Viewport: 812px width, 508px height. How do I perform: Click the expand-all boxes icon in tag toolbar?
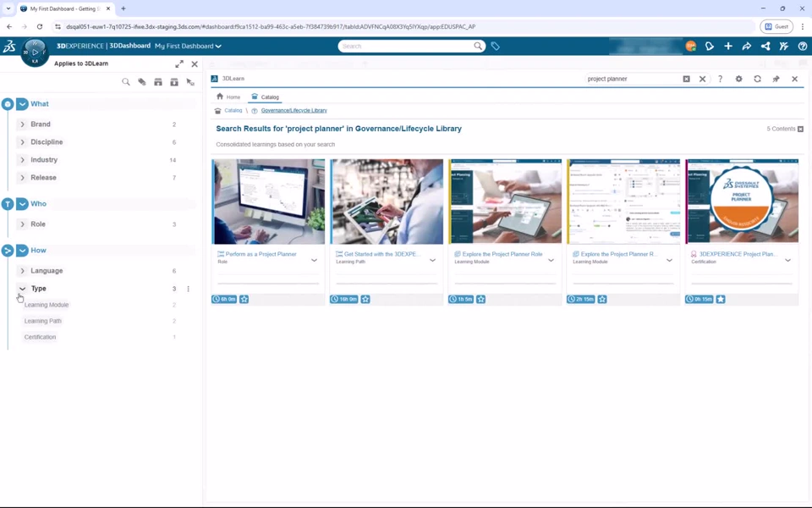click(x=158, y=82)
